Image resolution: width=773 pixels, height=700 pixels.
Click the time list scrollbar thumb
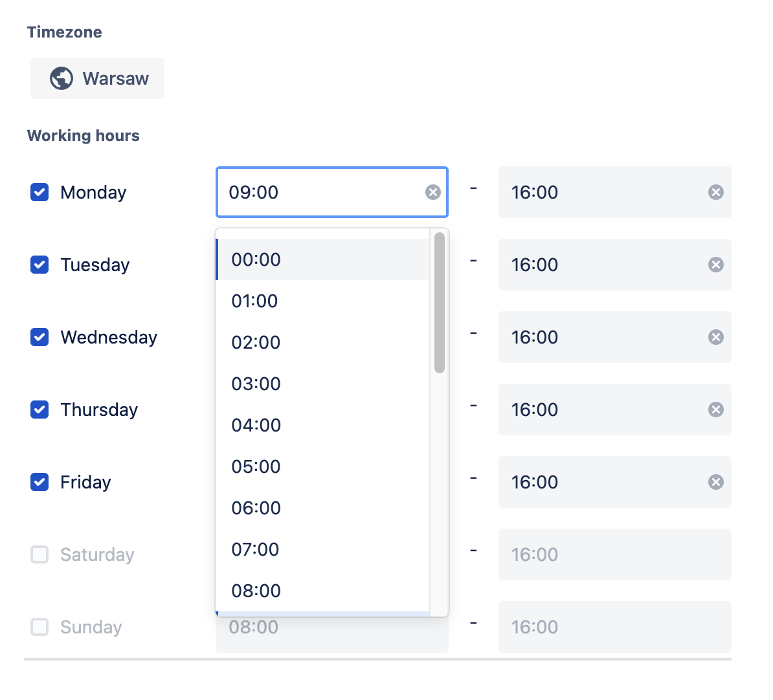tap(440, 303)
